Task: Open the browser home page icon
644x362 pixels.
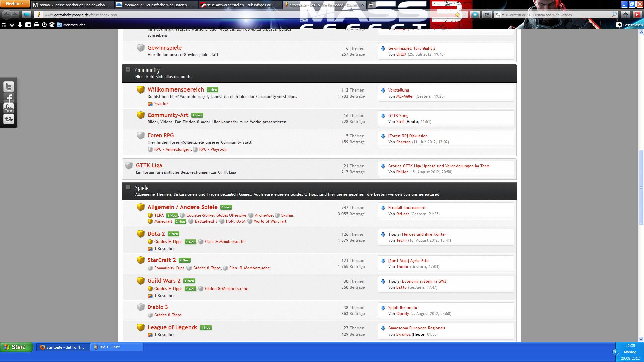Action: tap(625, 15)
